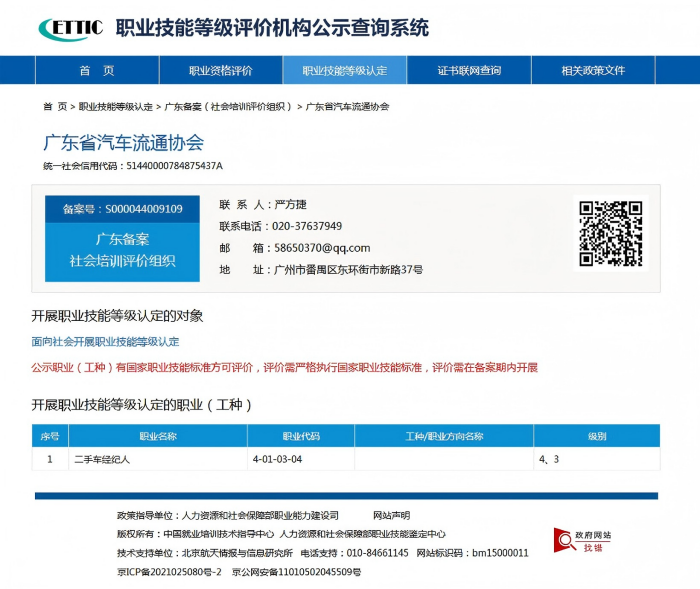Select the credit code 51440000784875437A
The height and width of the screenshot is (589, 700).
175,166
